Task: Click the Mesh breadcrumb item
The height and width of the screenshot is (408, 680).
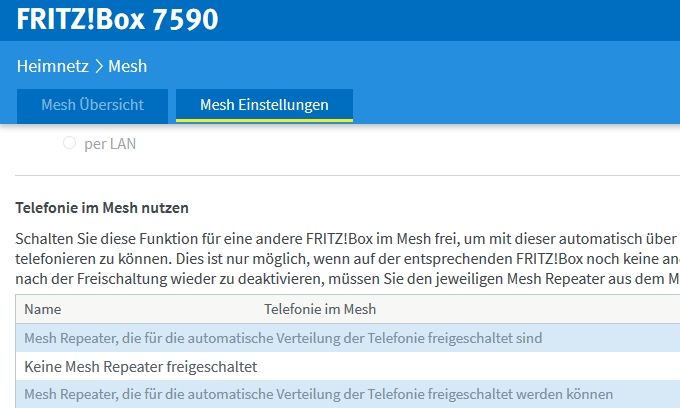Action: click(128, 66)
